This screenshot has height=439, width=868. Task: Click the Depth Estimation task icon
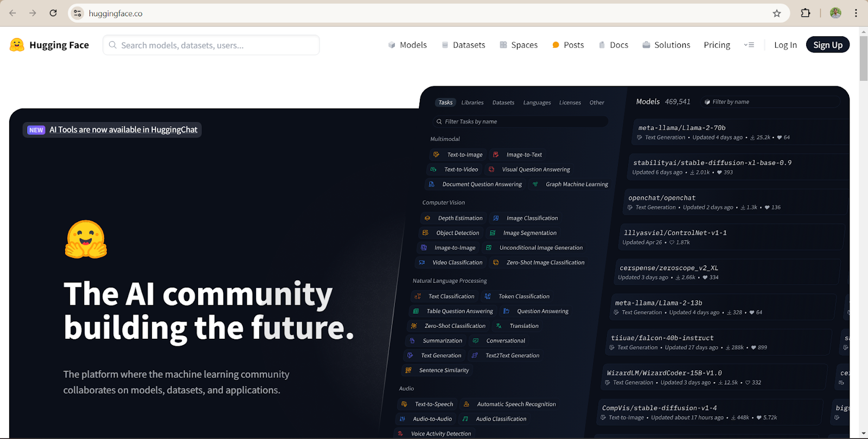coord(427,218)
